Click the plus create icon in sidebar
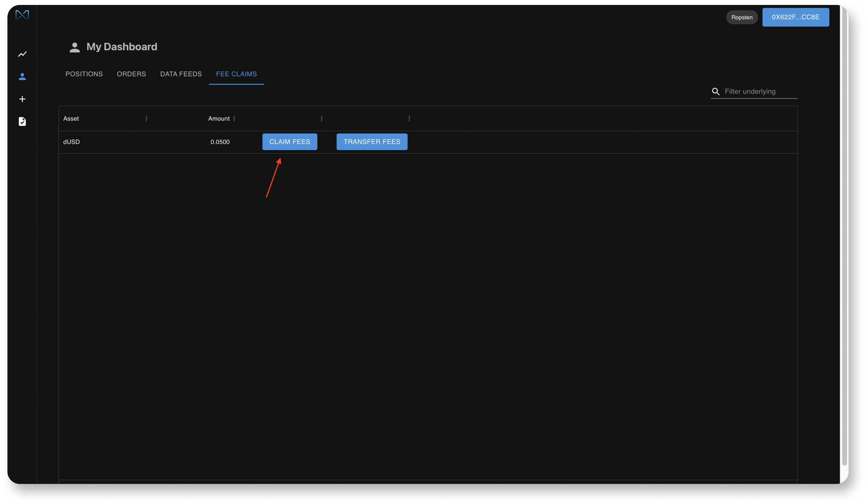 22,99
